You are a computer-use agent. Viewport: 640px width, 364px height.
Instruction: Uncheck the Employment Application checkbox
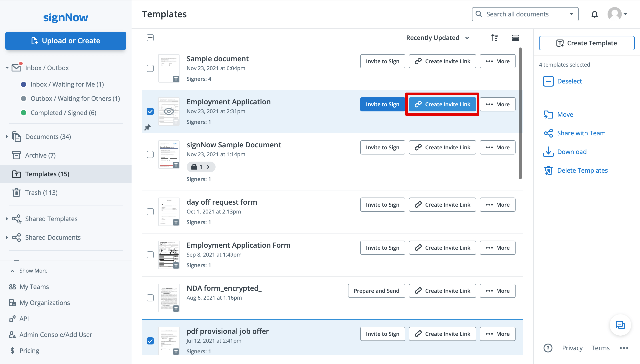(150, 111)
